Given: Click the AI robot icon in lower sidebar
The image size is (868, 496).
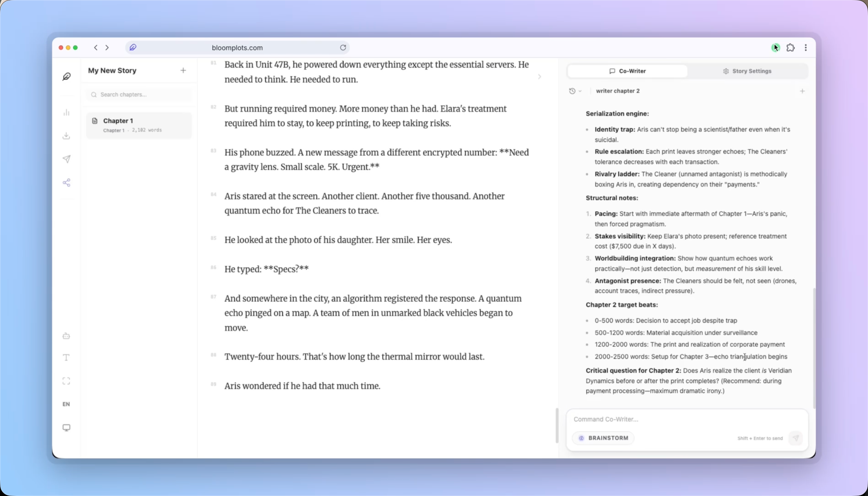Looking at the screenshot, I should tap(66, 336).
